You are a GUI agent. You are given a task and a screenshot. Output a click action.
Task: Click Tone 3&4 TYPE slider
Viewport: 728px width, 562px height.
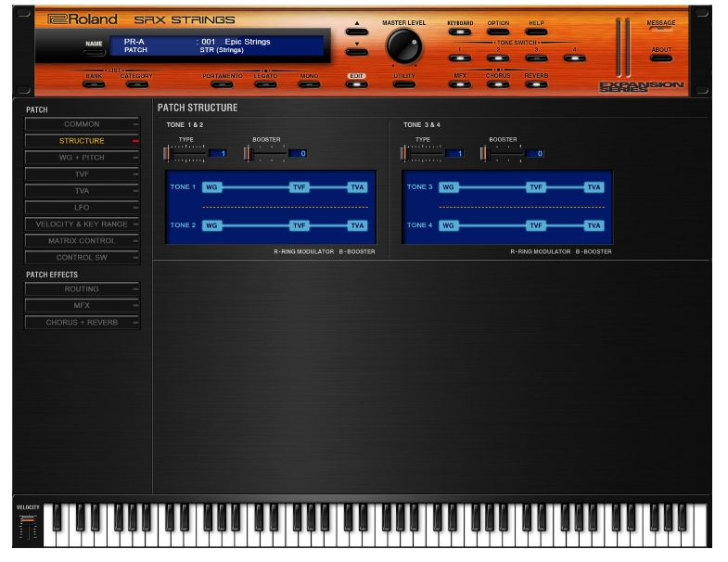tap(421, 153)
